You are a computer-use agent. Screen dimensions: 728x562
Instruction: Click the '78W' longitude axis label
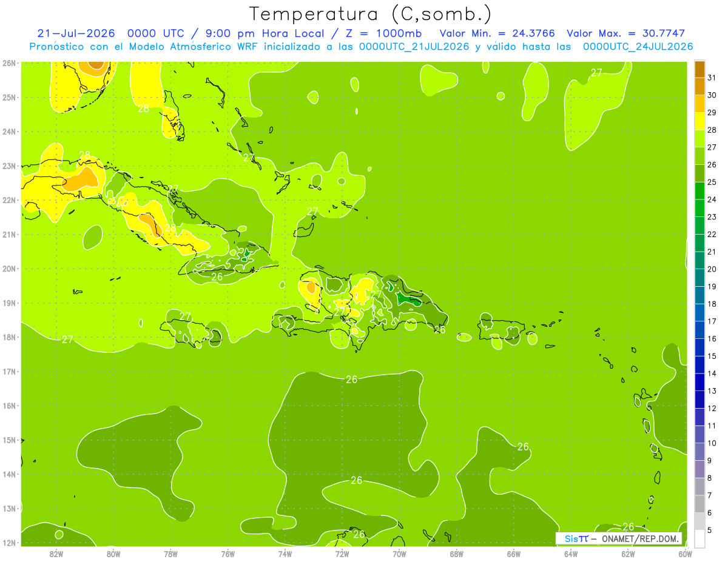tap(170, 554)
